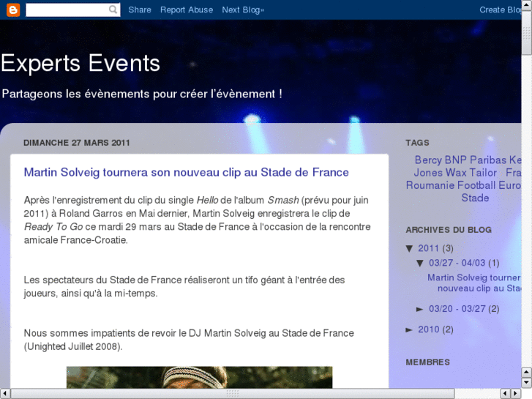The image size is (532, 399).
Task: Click the scroll-right arrow at bottom-right corner
Action: pyautogui.click(x=516, y=394)
